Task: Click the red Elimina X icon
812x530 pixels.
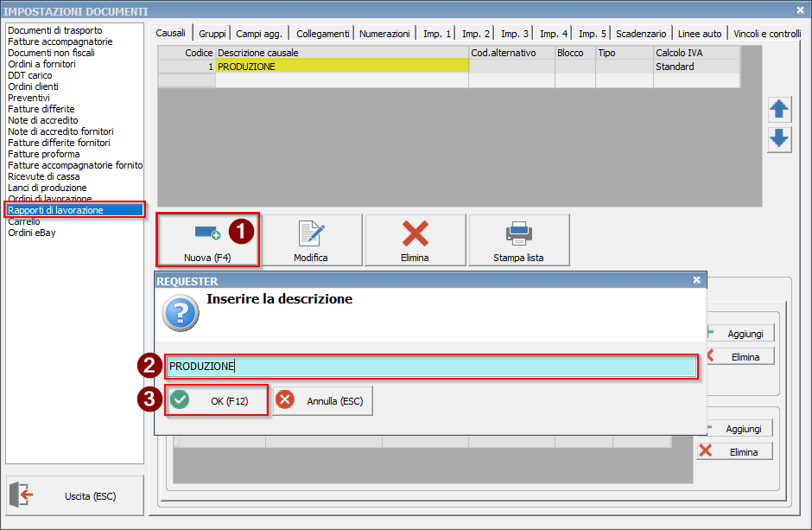Action: pyautogui.click(x=416, y=233)
